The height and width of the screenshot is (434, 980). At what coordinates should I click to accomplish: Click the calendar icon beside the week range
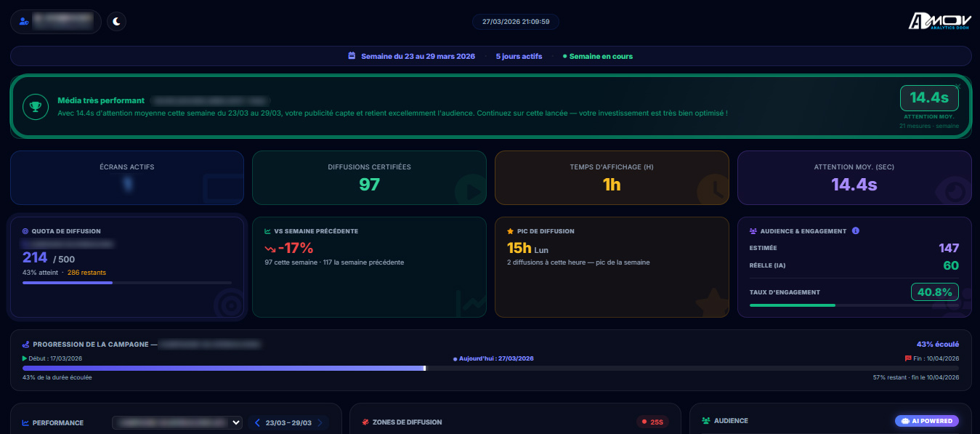point(352,56)
